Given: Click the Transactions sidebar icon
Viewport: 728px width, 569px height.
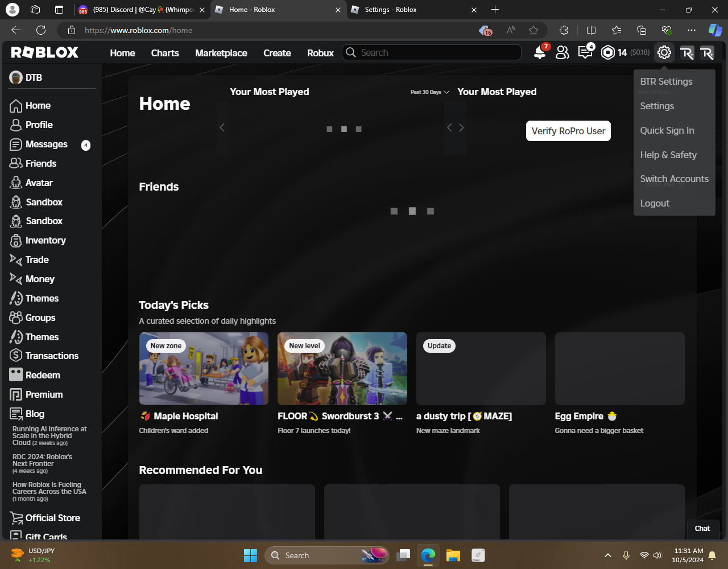Looking at the screenshot, I should pyautogui.click(x=16, y=356).
